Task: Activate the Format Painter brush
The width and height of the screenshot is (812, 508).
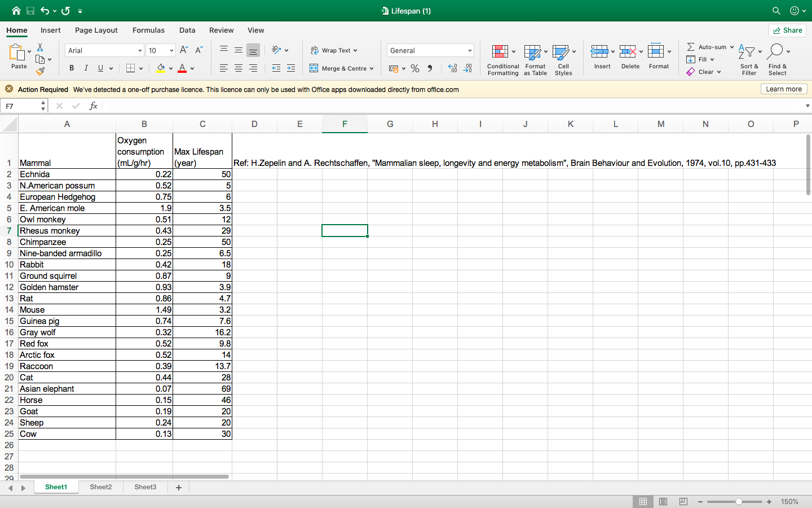Action: pos(40,71)
